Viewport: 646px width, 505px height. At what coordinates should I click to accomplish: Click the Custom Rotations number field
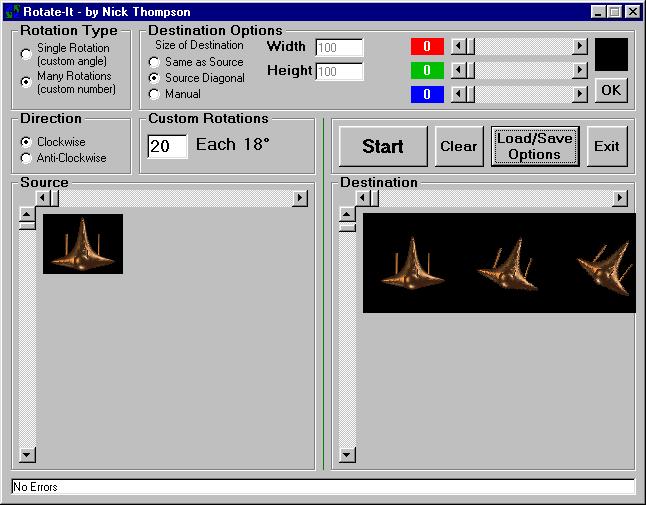[x=167, y=146]
